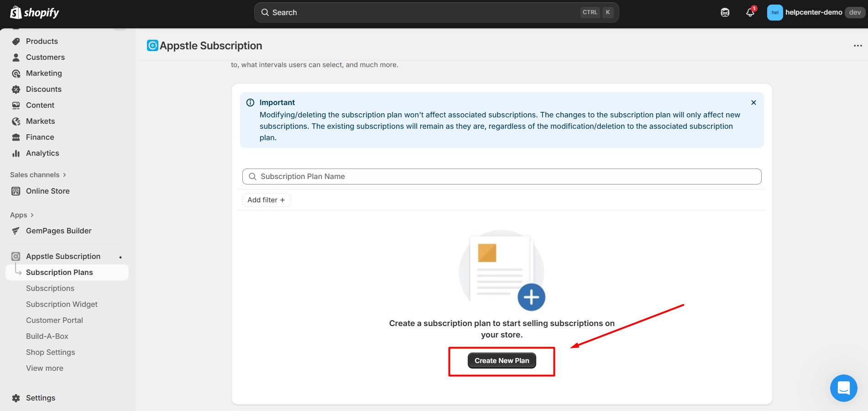The height and width of the screenshot is (411, 868).
Task: Open the chat support bubble
Action: coord(843,388)
